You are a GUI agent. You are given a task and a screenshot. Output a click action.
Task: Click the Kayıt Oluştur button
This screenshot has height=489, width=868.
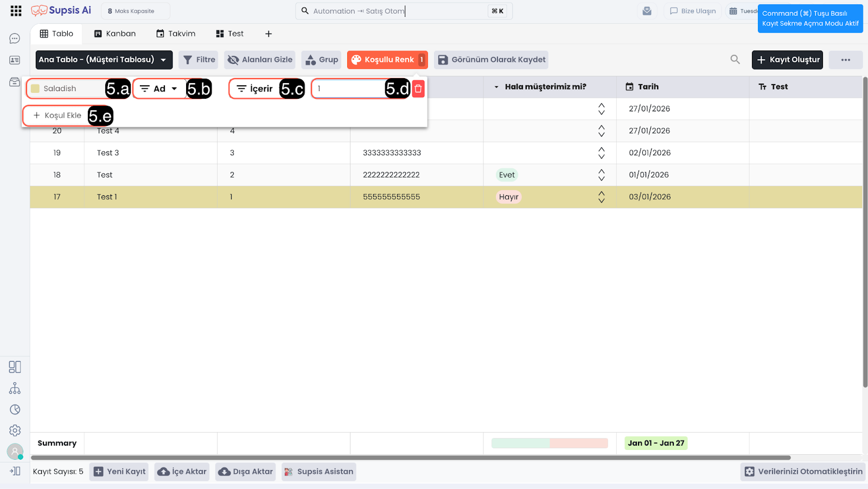[x=787, y=60]
